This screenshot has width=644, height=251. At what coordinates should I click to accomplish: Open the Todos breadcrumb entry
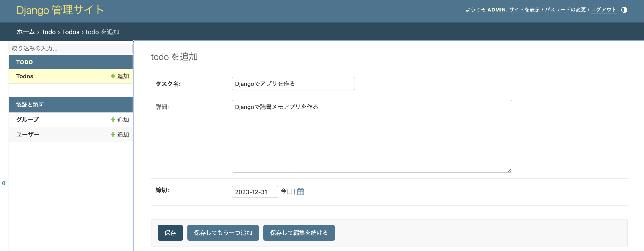click(x=70, y=32)
